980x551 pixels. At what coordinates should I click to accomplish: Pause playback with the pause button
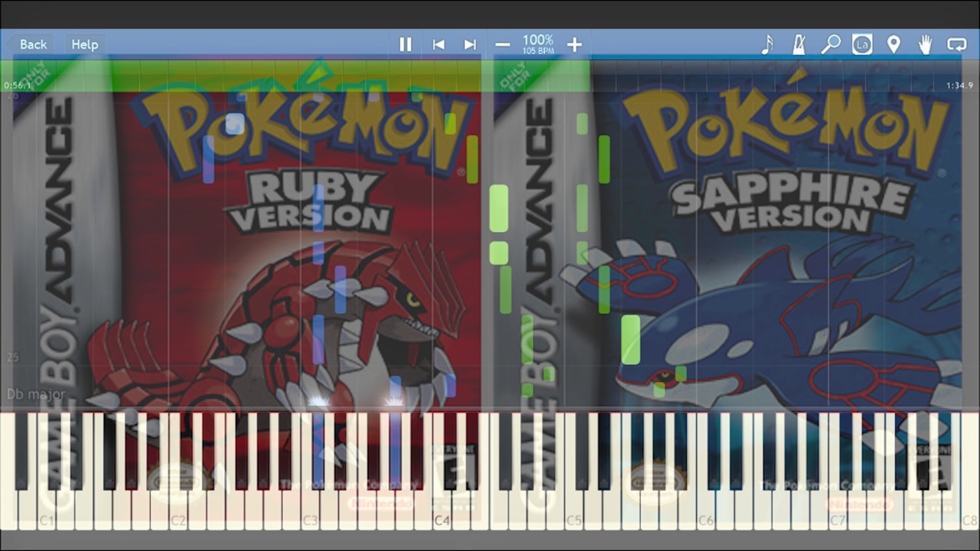pos(405,44)
